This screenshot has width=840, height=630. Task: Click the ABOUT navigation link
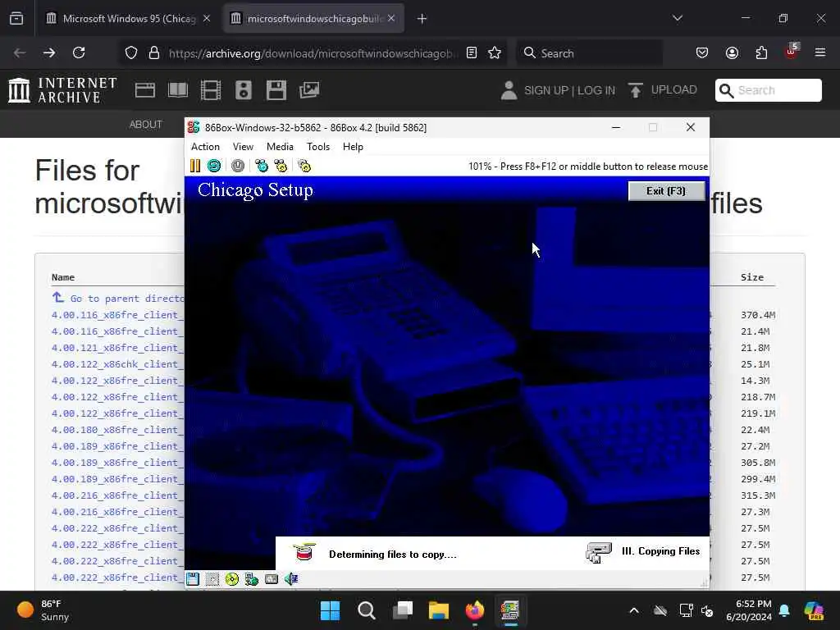(x=145, y=125)
